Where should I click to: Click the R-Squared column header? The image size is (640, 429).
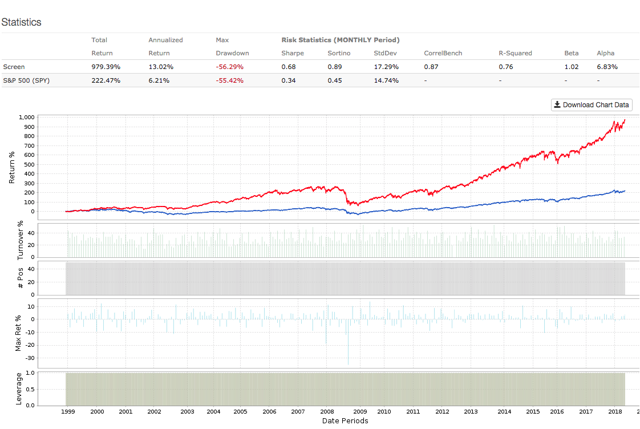point(515,53)
